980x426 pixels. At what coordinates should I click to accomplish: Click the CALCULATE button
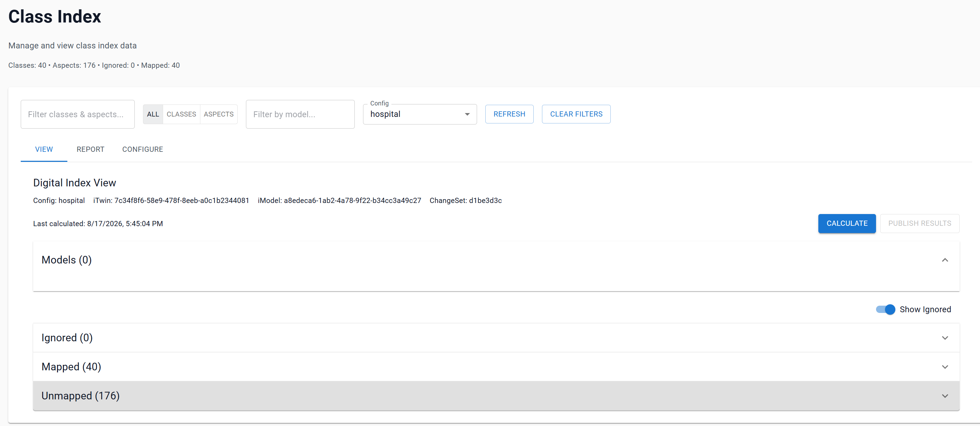[847, 223]
